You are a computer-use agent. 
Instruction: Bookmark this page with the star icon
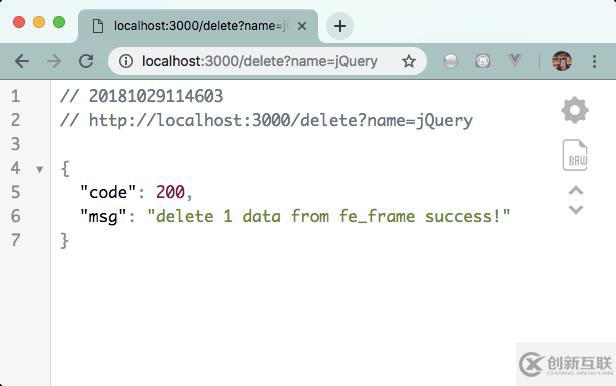(409, 61)
